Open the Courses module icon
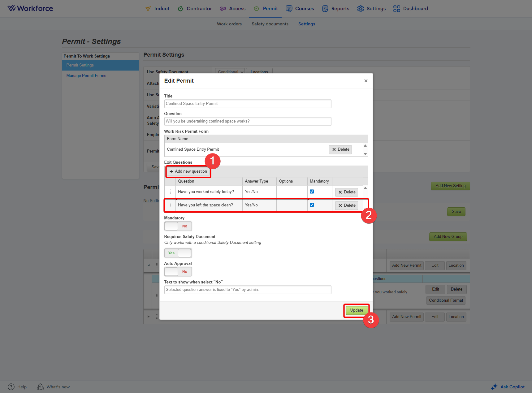Screen dimensions: 532x393 (289, 9)
